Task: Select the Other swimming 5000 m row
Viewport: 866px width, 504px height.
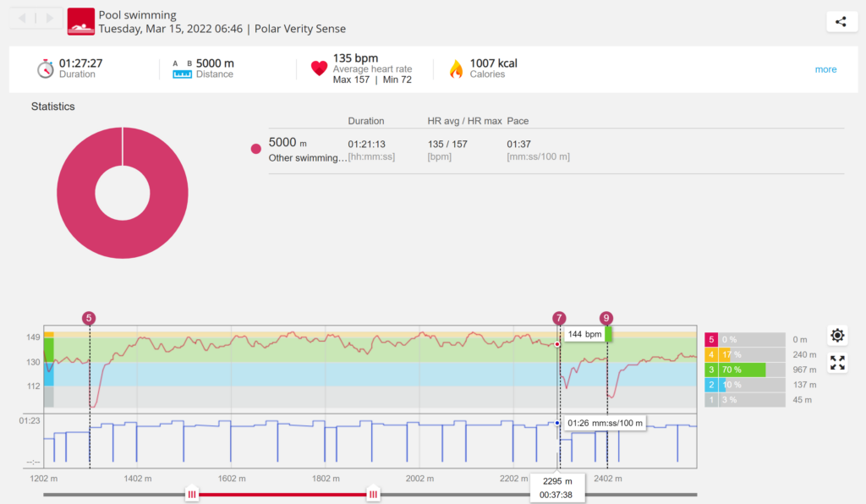Action: click(308, 150)
